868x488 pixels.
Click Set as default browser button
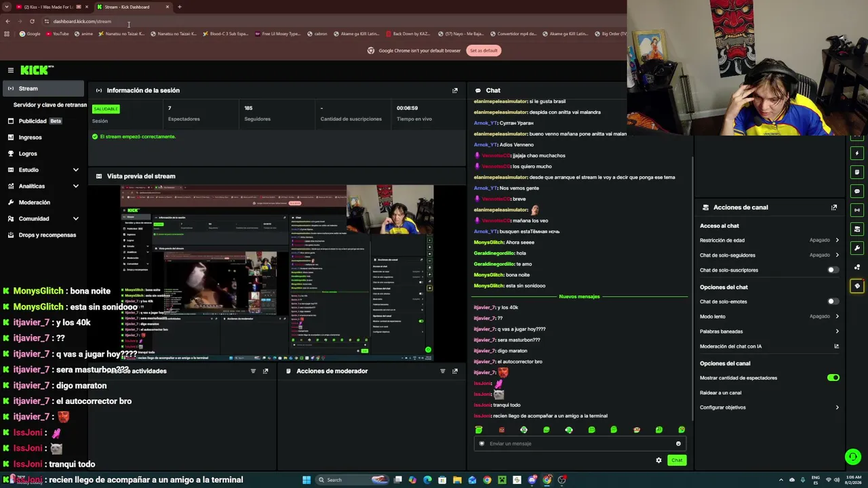click(484, 51)
